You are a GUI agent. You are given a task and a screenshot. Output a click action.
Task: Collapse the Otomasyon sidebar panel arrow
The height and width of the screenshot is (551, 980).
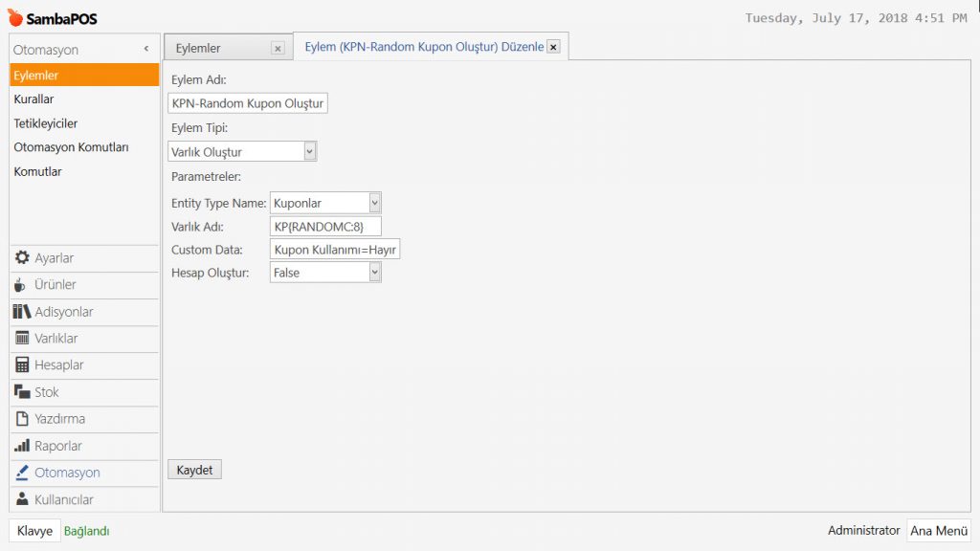pos(146,49)
